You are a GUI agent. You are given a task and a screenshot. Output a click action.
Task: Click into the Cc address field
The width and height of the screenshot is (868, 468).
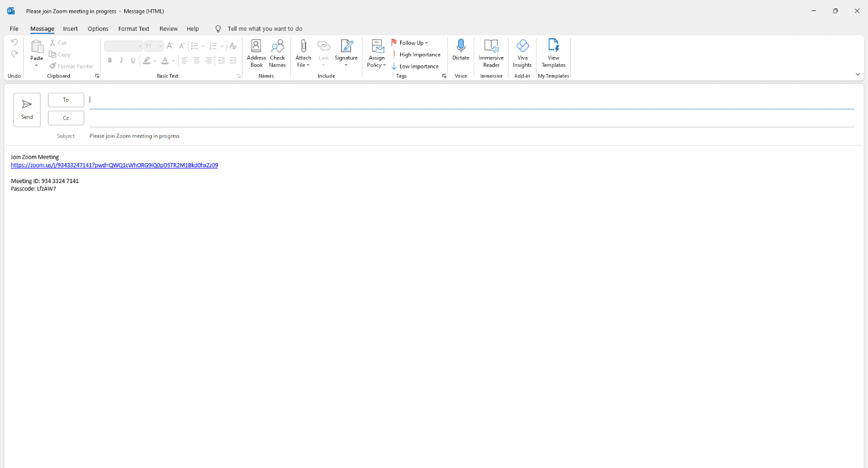point(472,118)
